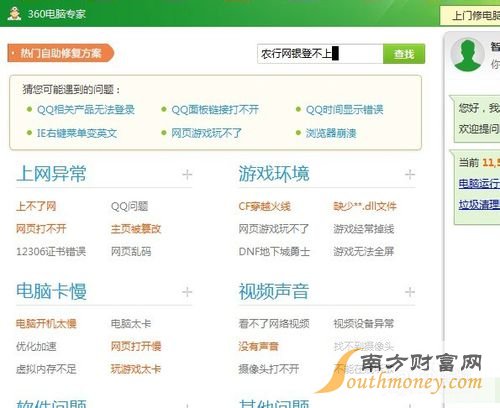Open QQ相关产品无法登录 suggestion
The height and width of the screenshot is (408, 500).
click(x=86, y=109)
